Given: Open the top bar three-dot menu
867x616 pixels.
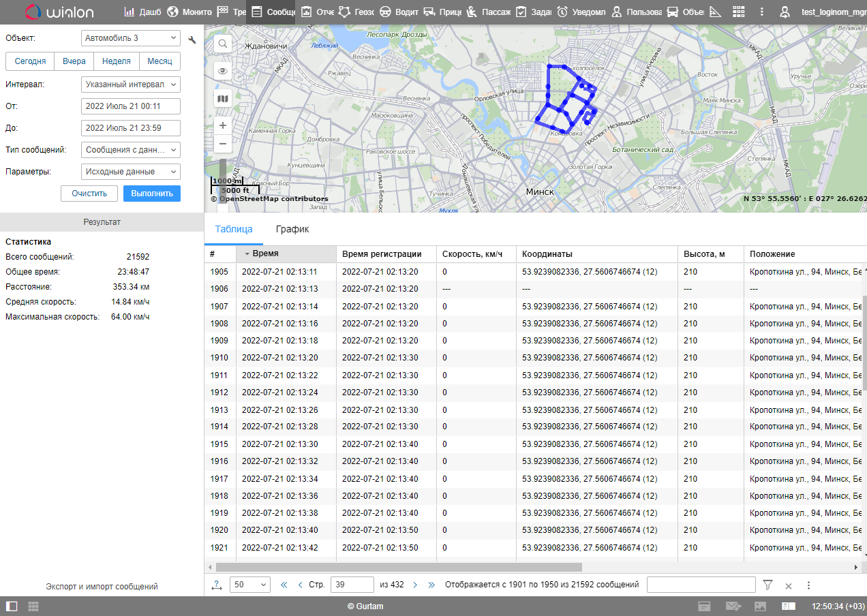Looking at the screenshot, I should click(x=762, y=12).
